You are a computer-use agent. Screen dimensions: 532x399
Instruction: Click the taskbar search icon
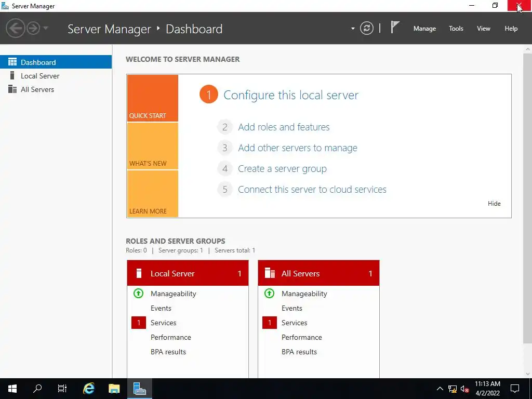click(x=37, y=389)
